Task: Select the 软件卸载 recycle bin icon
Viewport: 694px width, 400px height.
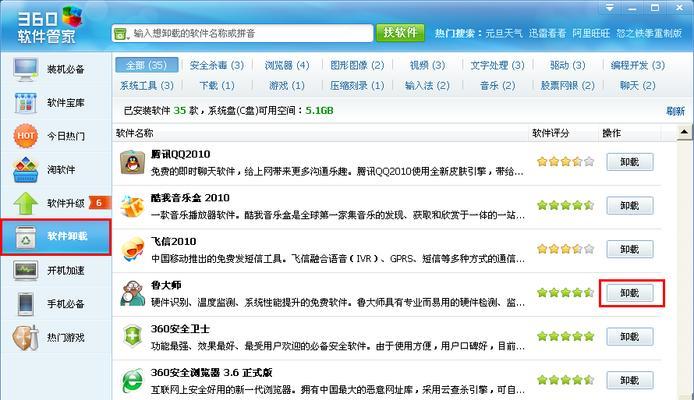Action: [x=25, y=237]
